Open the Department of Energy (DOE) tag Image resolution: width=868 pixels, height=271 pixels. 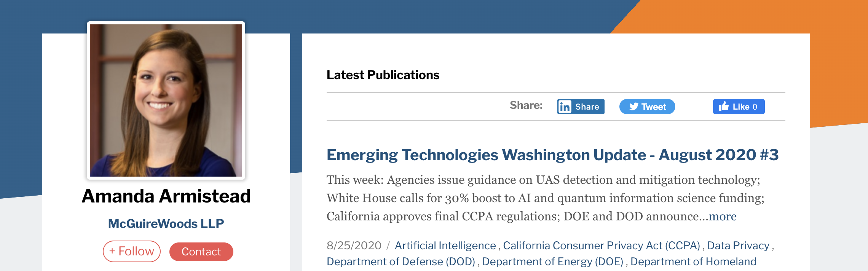tap(552, 261)
